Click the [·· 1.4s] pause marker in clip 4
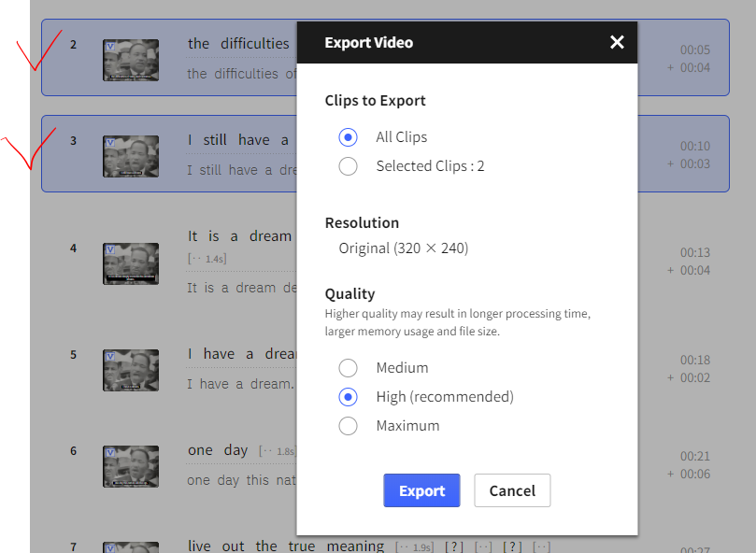The height and width of the screenshot is (553, 756). click(207, 259)
